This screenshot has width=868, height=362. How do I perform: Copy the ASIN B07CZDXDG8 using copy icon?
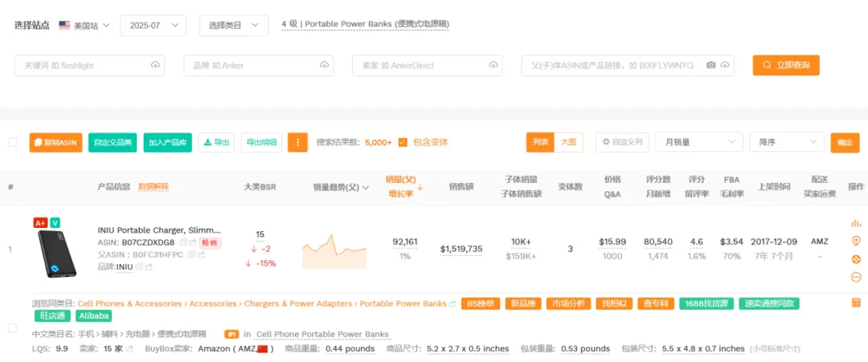[x=183, y=242]
